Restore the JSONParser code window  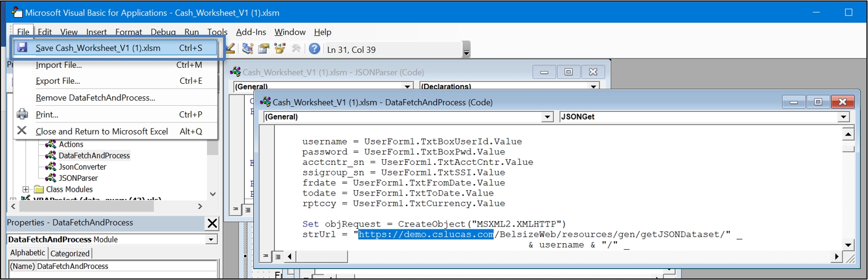(568, 72)
